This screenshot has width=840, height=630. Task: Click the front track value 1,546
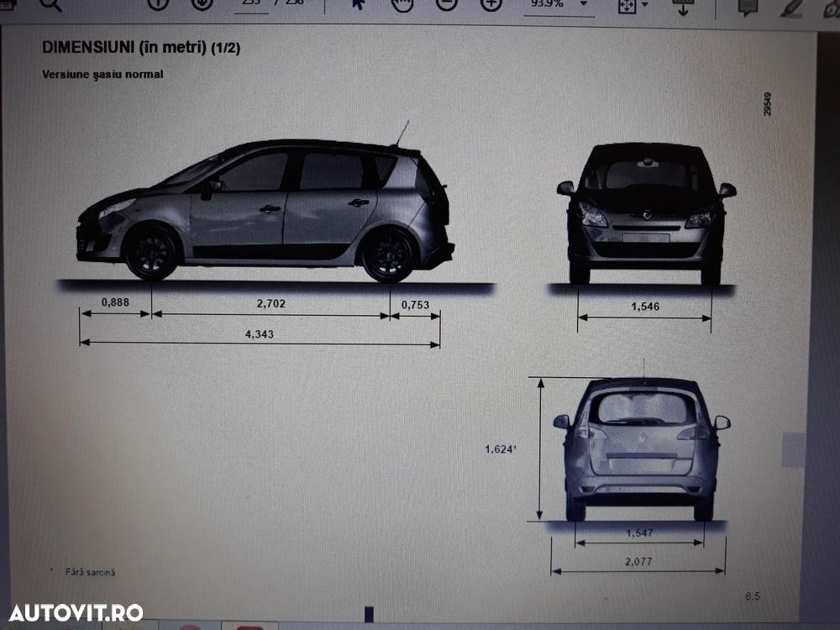point(645,307)
